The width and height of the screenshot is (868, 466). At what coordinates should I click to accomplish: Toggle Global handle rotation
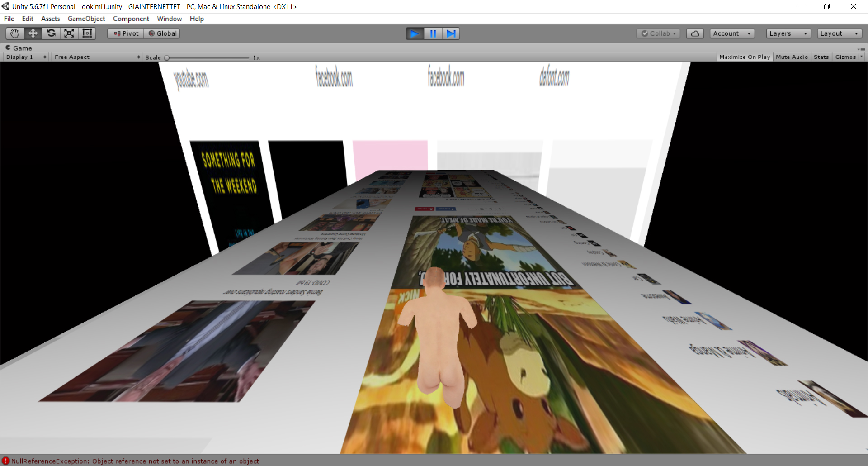[x=162, y=33]
